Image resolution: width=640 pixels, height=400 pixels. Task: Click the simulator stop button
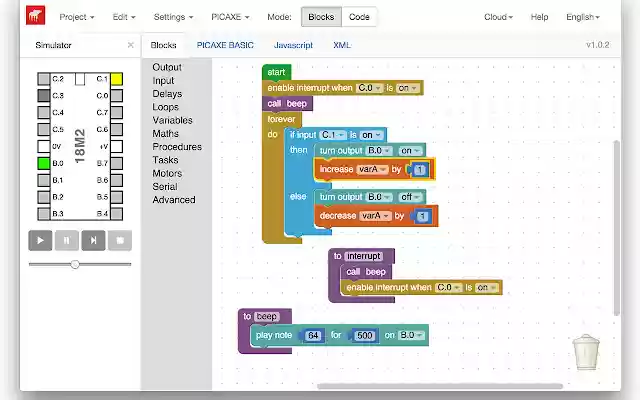120,240
